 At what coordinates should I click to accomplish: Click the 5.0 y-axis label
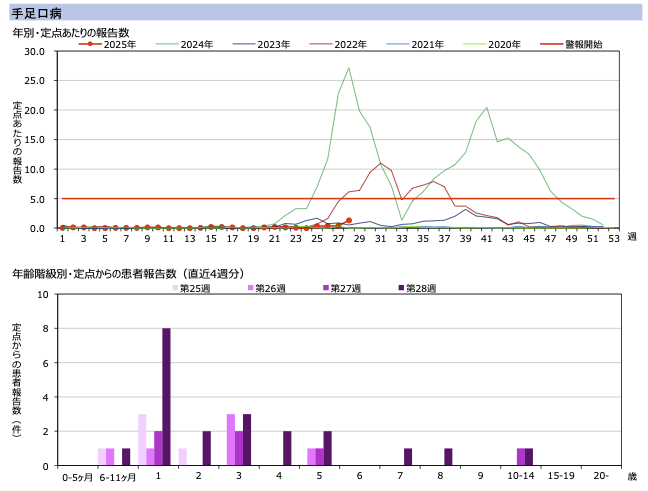[37, 199]
